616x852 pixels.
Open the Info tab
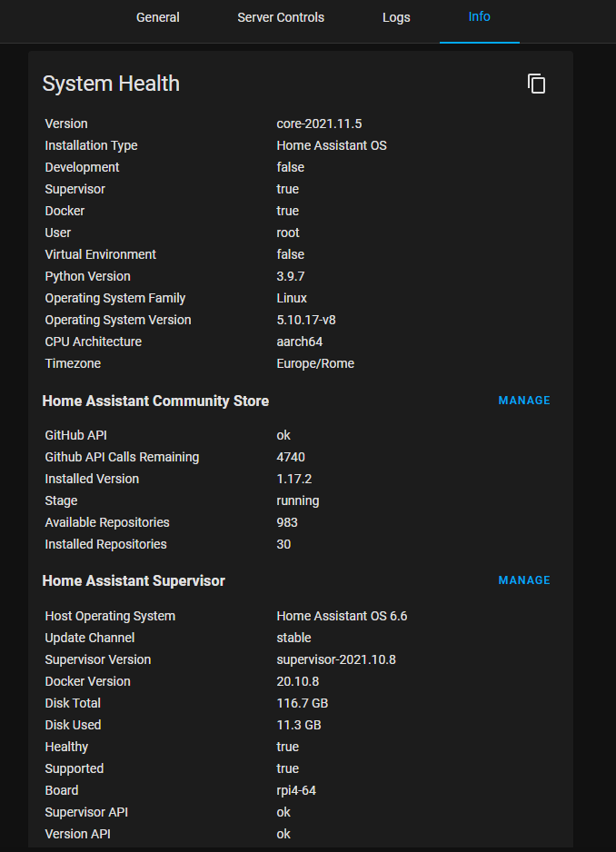479,16
